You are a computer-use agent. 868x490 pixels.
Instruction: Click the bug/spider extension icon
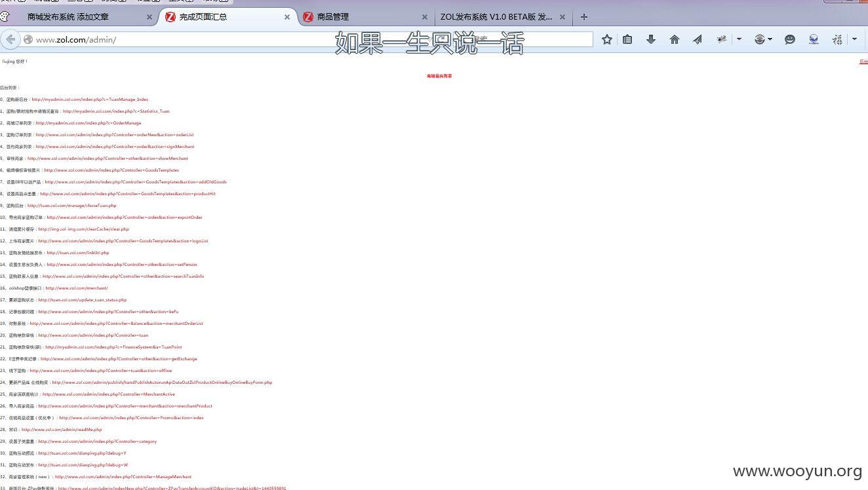pos(722,39)
